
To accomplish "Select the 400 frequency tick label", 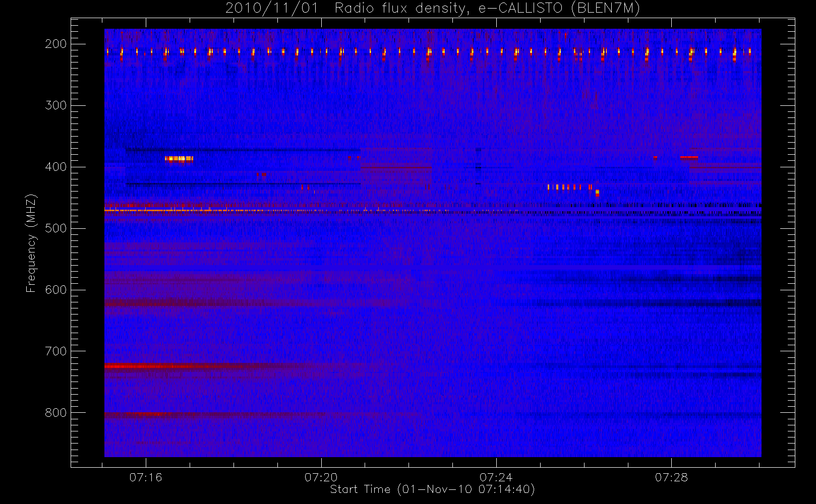I will coord(56,167).
